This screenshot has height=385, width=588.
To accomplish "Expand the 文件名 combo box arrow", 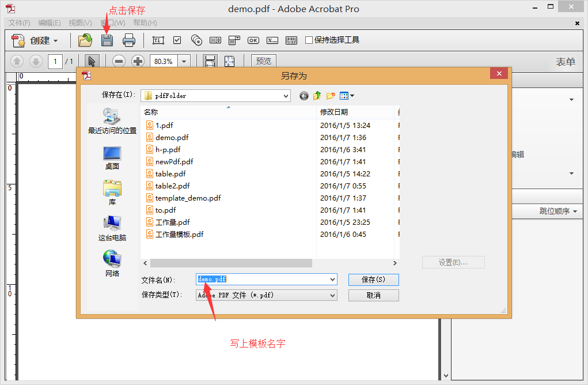I will (x=332, y=279).
